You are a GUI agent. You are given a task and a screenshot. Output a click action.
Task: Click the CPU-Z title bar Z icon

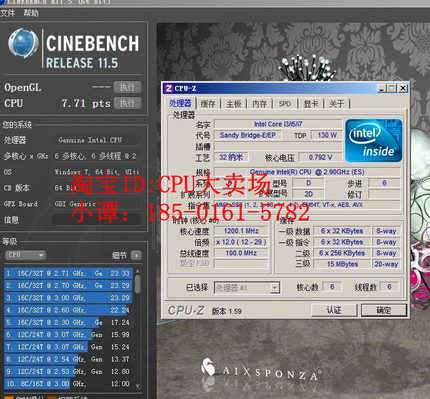click(169, 88)
